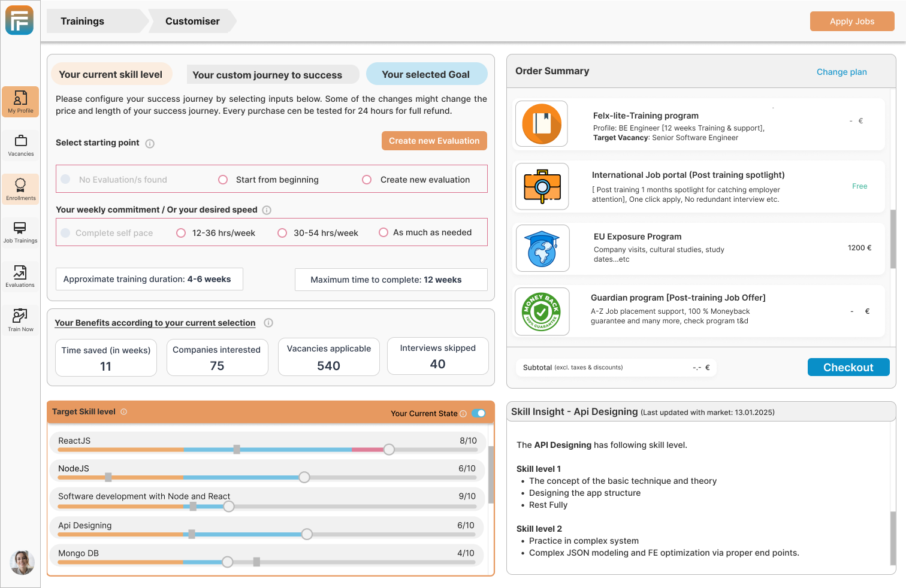Open the Evaluations section
The image size is (906, 588).
20,275
